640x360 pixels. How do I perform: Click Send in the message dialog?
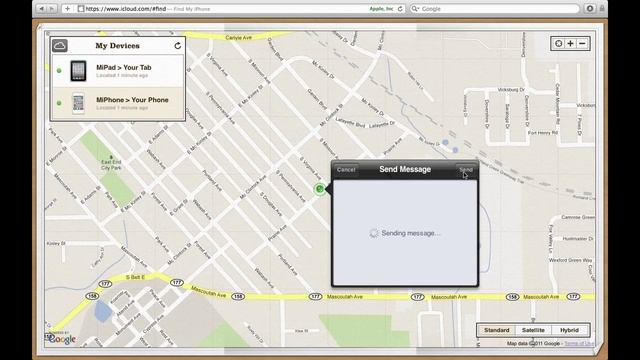(466, 169)
